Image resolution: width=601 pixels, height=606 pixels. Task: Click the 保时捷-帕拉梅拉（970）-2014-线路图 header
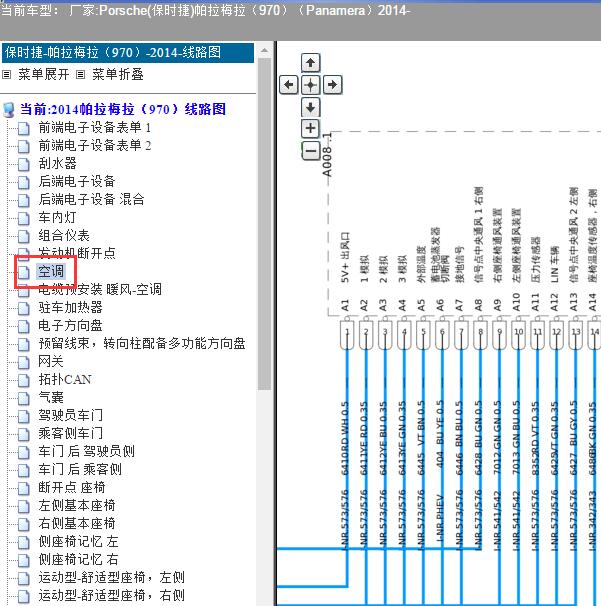128,53
